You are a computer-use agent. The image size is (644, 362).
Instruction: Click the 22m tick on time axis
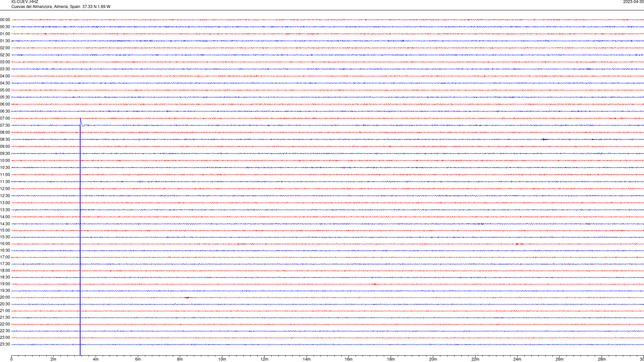475,359
